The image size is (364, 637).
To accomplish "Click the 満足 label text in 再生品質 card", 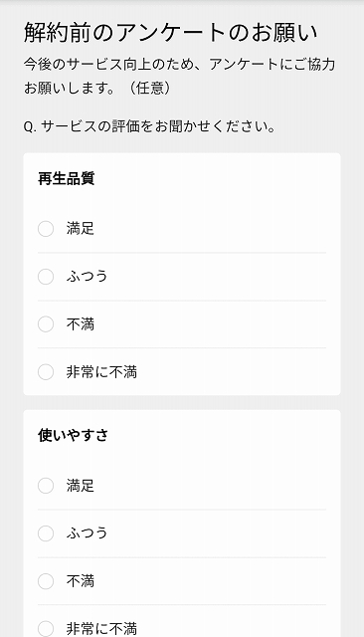I will click(x=81, y=229).
